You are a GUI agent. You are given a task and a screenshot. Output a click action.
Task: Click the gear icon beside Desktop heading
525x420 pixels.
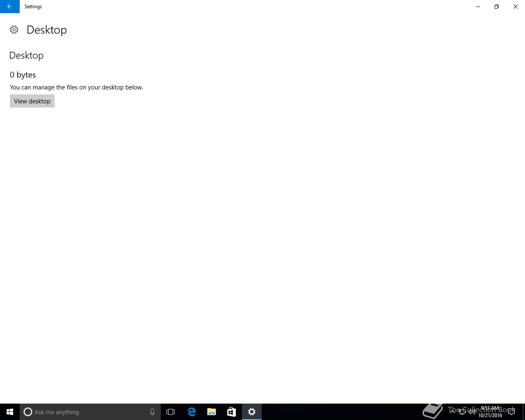[x=14, y=30]
